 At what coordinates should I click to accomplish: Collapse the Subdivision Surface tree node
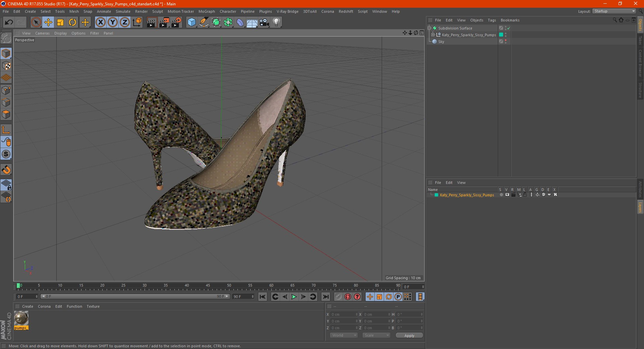(x=429, y=28)
